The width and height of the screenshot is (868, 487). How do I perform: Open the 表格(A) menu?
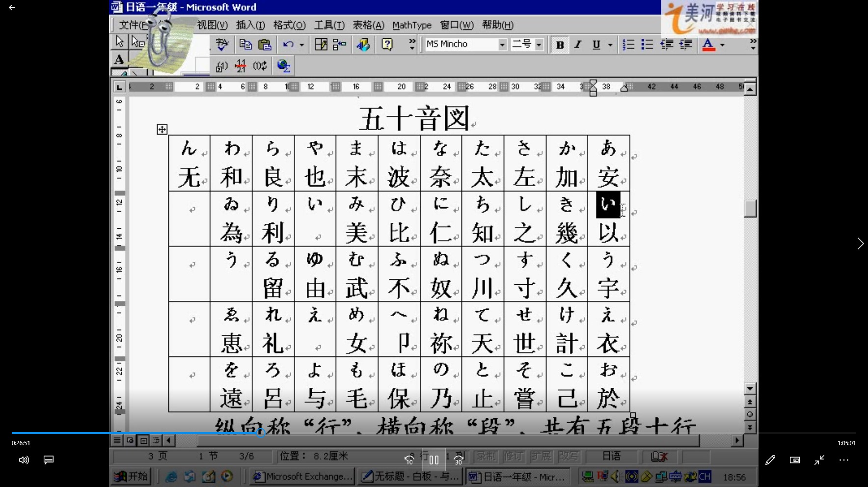[x=369, y=25]
